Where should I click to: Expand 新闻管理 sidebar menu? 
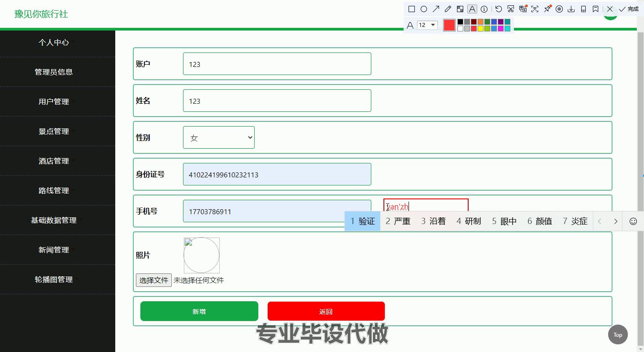pyautogui.click(x=54, y=250)
